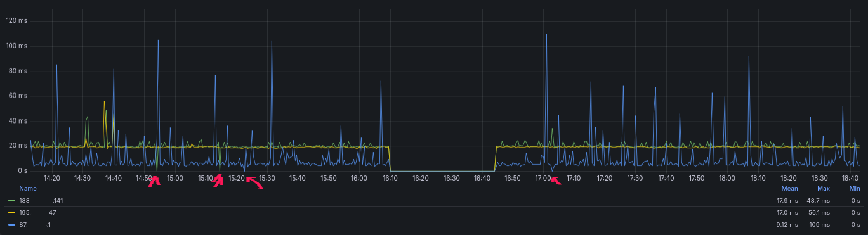Click the 16:40 time axis label
868x235 pixels.
(x=482, y=179)
